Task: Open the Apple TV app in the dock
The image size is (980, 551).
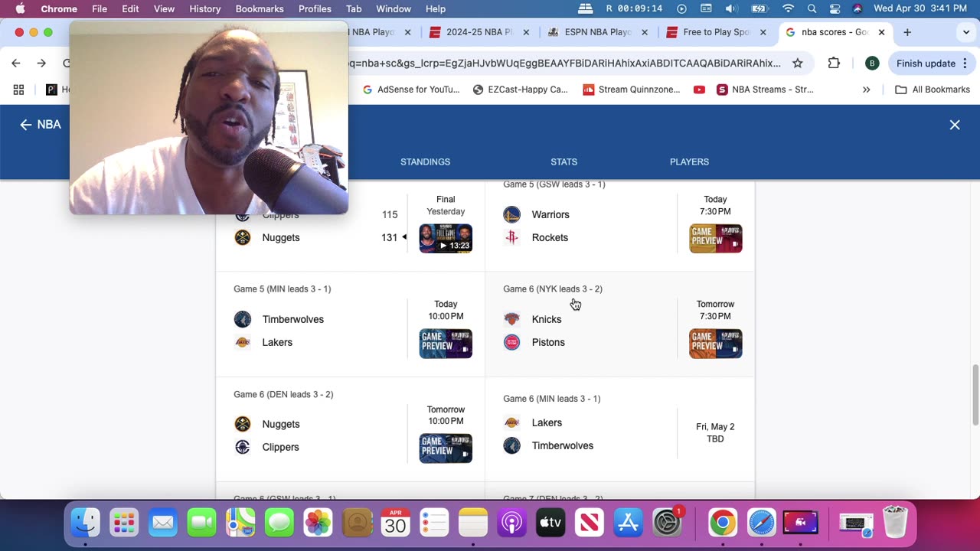Action: point(550,523)
